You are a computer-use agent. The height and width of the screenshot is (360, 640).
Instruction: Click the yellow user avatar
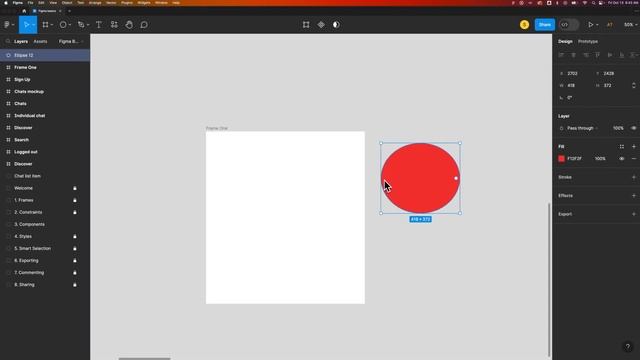pyautogui.click(x=524, y=25)
